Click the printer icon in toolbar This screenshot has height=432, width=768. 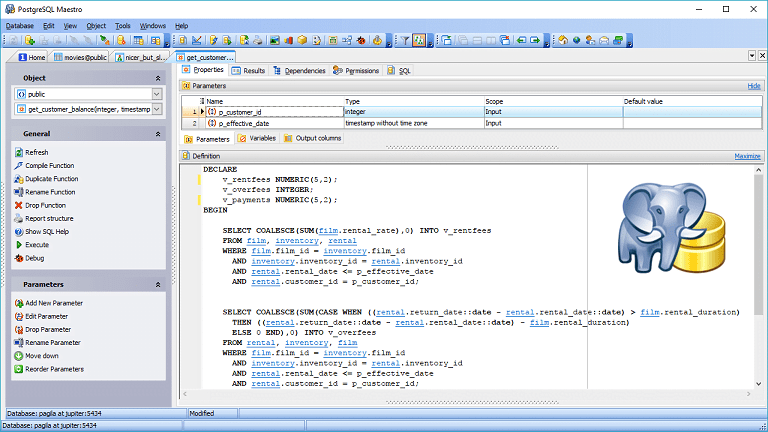[x=258, y=41]
